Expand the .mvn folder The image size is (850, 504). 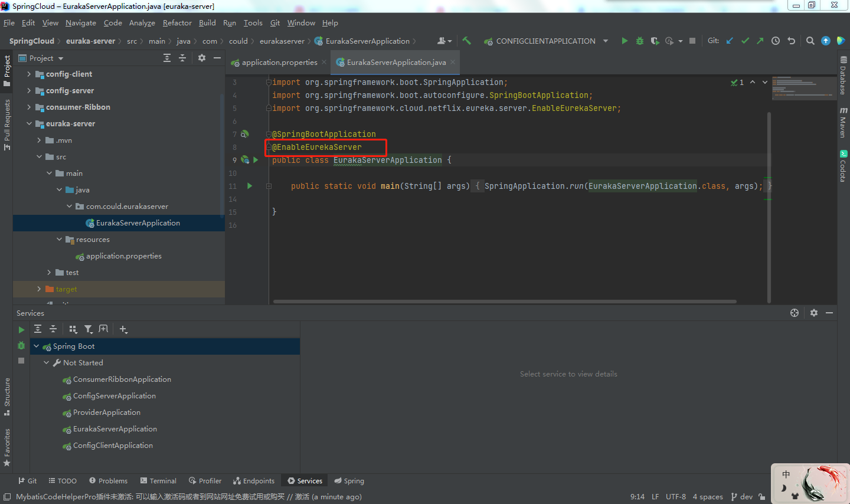click(39, 140)
